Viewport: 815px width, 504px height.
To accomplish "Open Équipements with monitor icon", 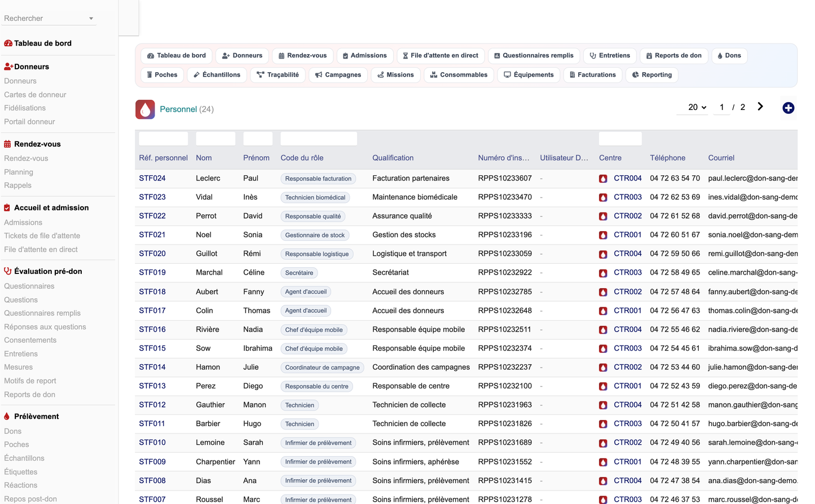I will [528, 75].
